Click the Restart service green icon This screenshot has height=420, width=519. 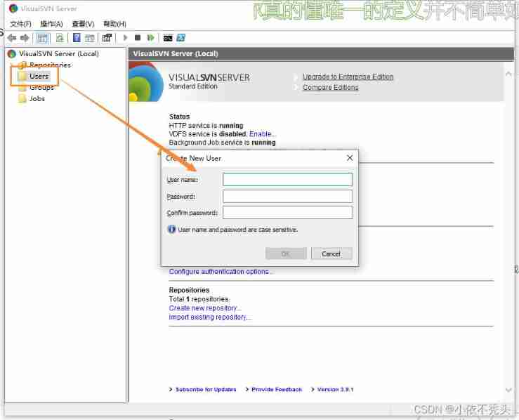click(x=150, y=38)
